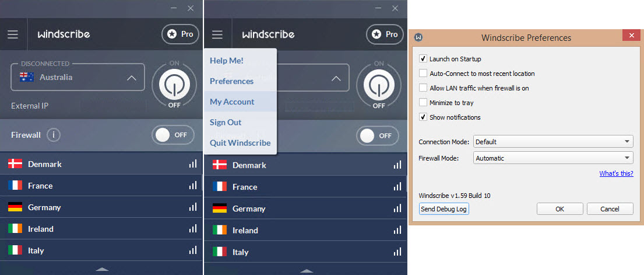Choose Sign Out from the menu
644x275 pixels.
(240, 122)
